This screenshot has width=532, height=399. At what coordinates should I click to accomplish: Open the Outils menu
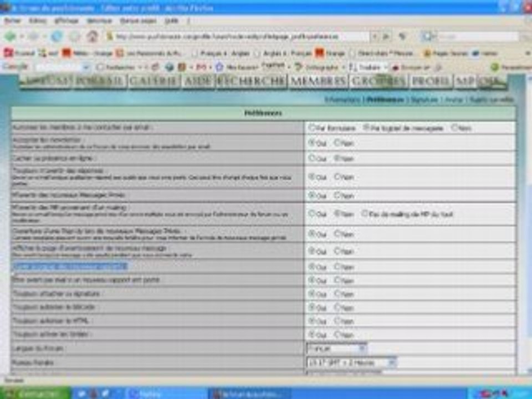click(171, 21)
